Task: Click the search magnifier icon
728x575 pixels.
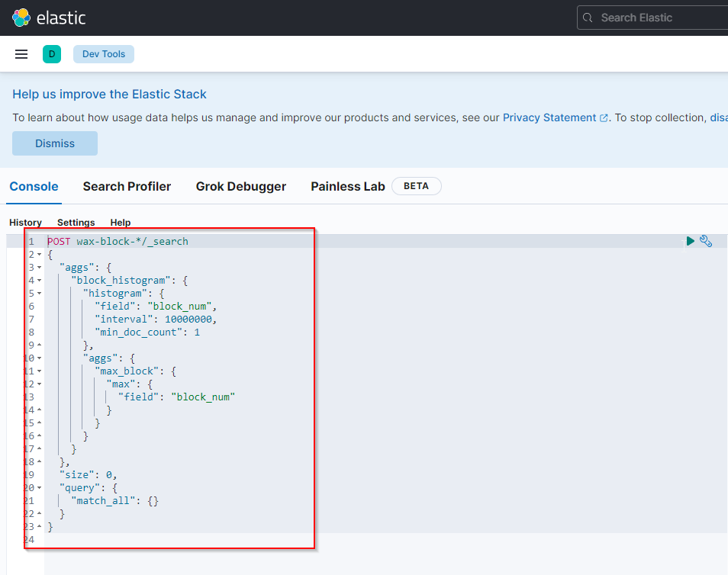Action: pos(588,18)
